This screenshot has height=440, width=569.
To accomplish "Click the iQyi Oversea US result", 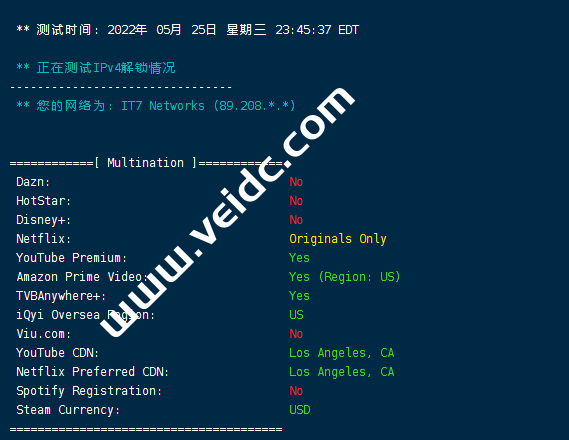I will [296, 315].
